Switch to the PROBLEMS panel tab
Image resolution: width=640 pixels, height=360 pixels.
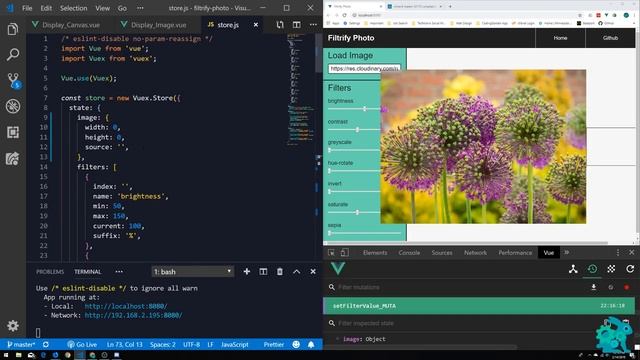click(x=50, y=271)
